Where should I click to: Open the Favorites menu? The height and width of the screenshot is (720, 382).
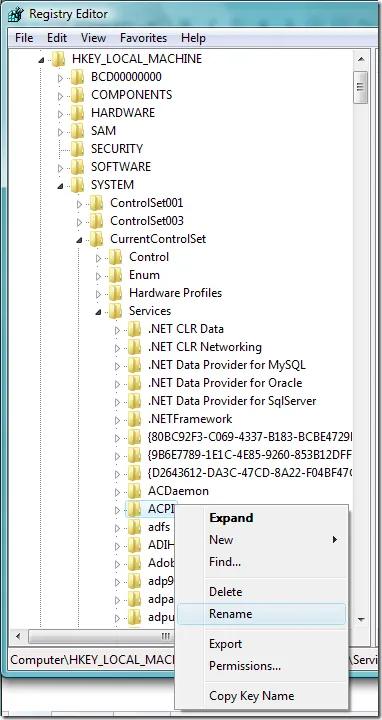[143, 38]
